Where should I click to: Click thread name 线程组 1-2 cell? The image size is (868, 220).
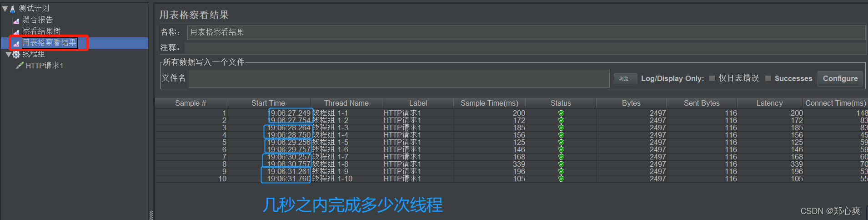[347, 120]
